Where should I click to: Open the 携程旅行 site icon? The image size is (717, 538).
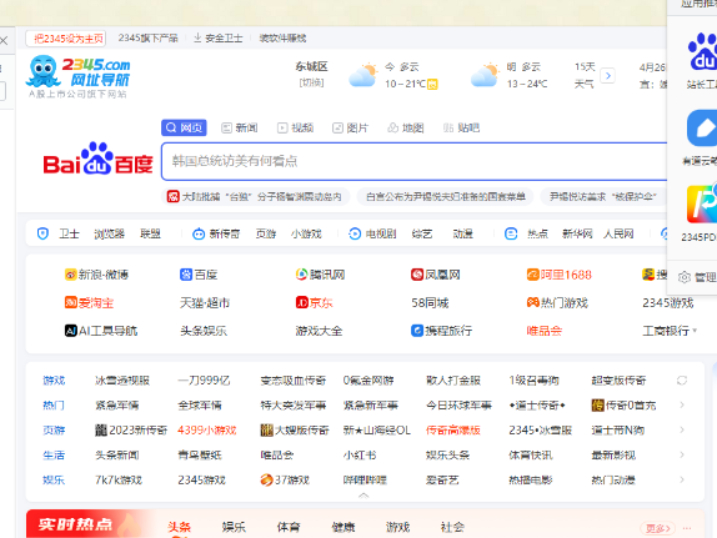(x=417, y=330)
